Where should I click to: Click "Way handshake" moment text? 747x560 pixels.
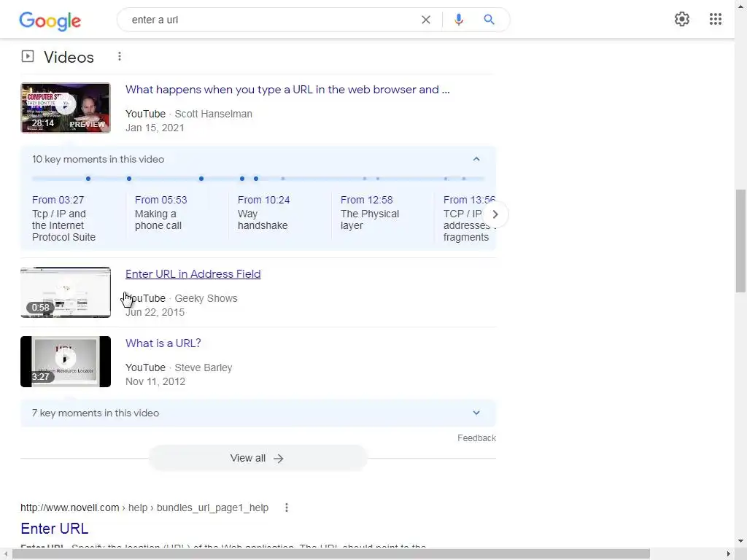tap(263, 220)
